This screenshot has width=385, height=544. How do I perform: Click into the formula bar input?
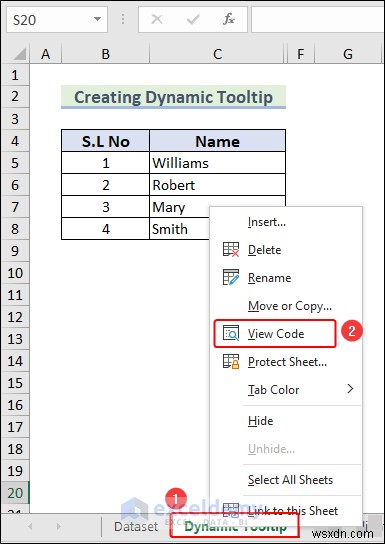coord(318,19)
